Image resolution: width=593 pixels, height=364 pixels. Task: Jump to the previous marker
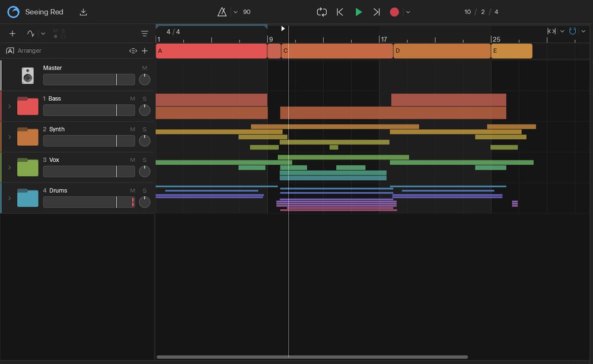click(x=340, y=12)
